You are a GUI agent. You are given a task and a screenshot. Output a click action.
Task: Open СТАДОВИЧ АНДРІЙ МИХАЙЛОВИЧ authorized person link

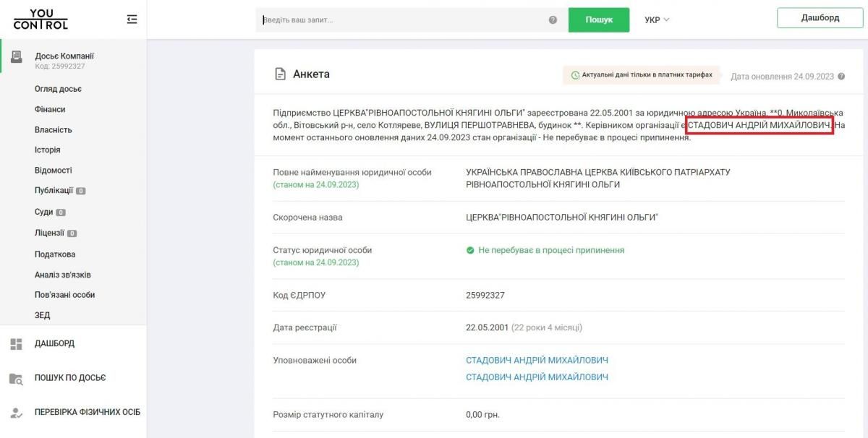[x=538, y=359]
